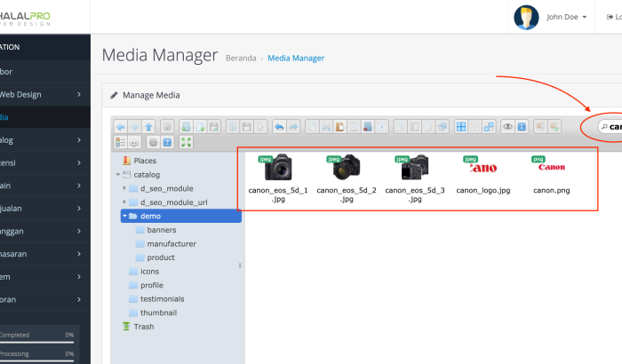Click the Beranda breadcrumb link
The image size is (622, 364).
click(x=241, y=59)
